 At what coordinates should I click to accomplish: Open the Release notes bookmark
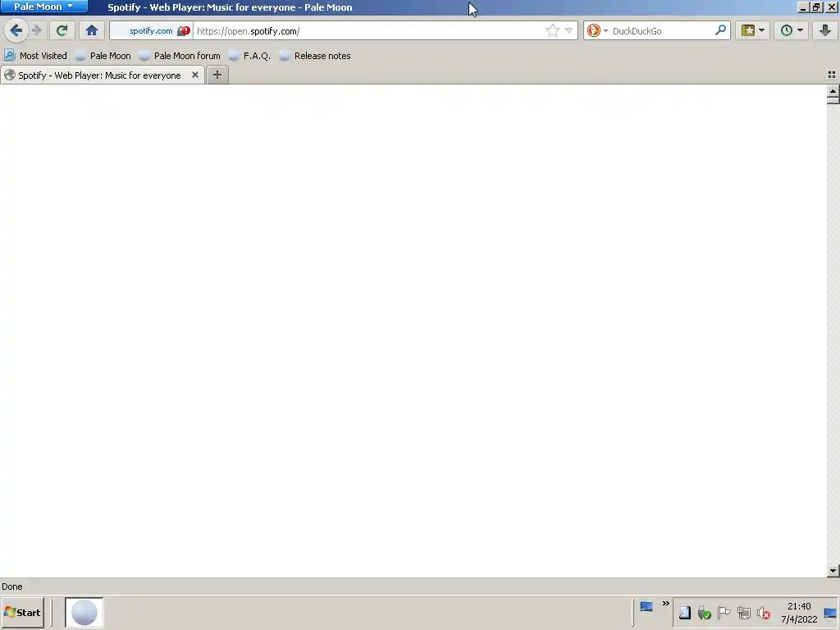pos(315,56)
